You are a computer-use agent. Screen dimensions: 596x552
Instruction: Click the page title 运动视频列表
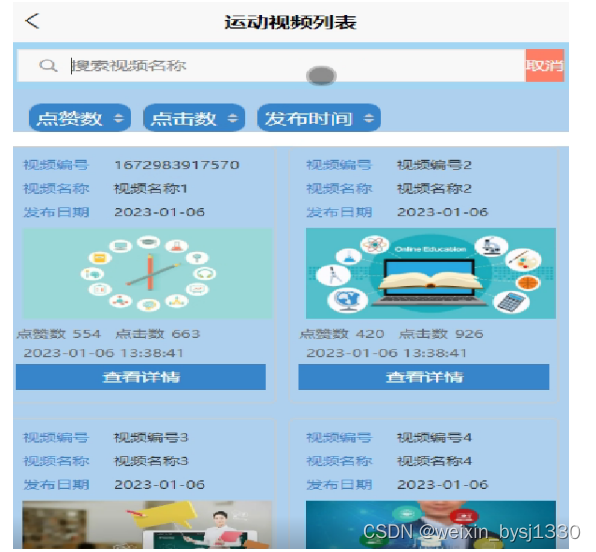click(x=290, y=22)
